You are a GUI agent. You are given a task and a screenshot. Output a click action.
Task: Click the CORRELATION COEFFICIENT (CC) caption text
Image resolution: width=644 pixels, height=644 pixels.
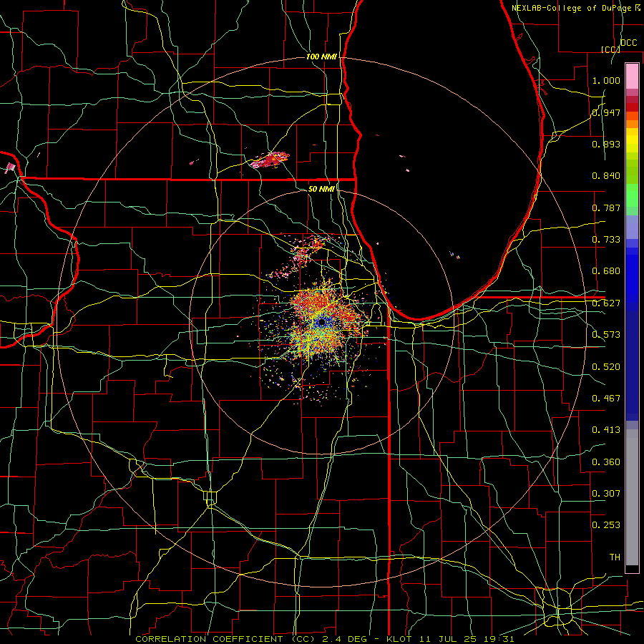pyautogui.click(x=225, y=639)
